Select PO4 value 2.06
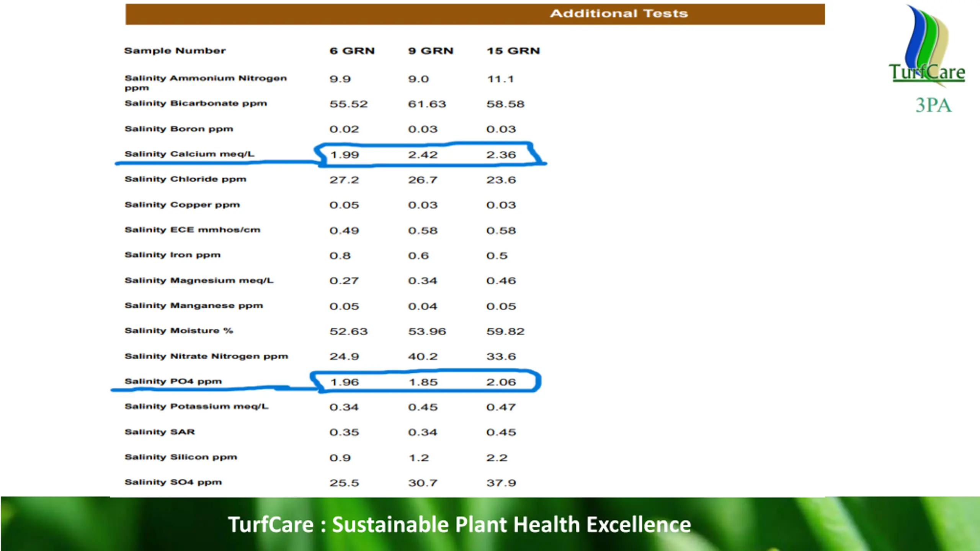The height and width of the screenshot is (551, 980). point(501,382)
